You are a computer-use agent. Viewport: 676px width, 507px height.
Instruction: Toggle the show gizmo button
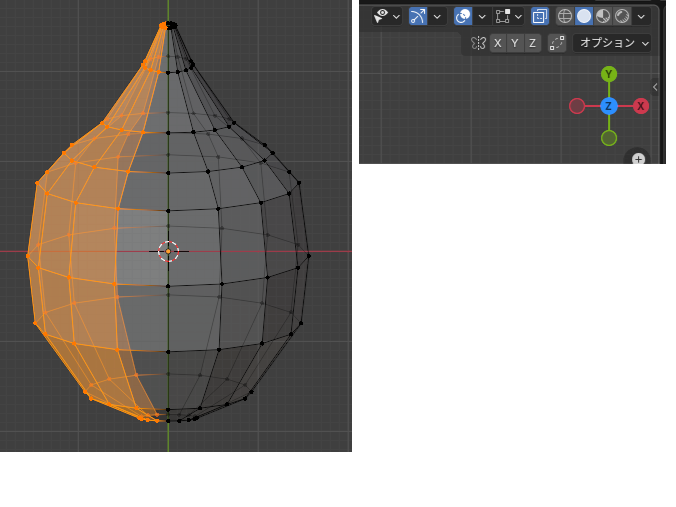(418, 16)
